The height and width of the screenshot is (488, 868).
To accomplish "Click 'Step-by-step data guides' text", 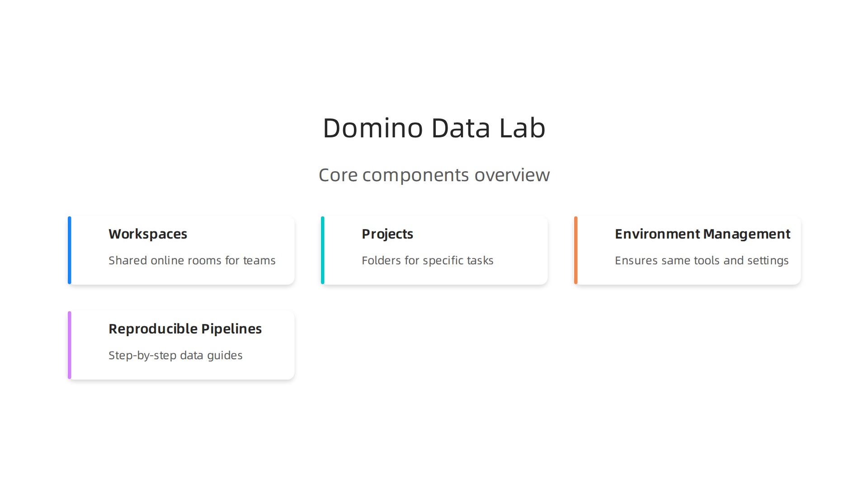I will point(175,356).
